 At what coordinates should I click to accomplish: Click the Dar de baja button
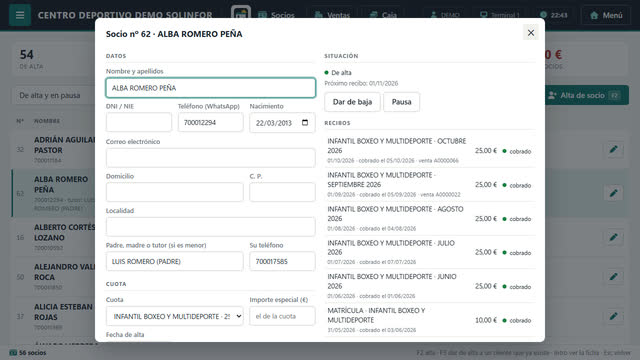pyautogui.click(x=352, y=102)
